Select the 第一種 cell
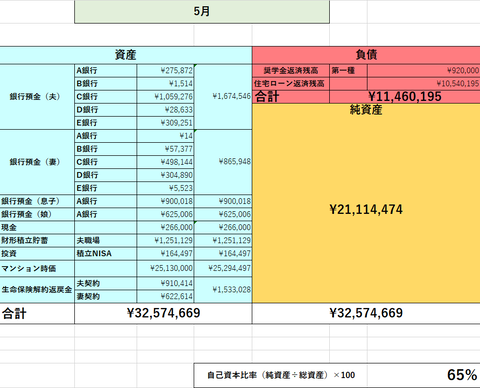Viewport: 480px width, 388px height. click(348, 71)
